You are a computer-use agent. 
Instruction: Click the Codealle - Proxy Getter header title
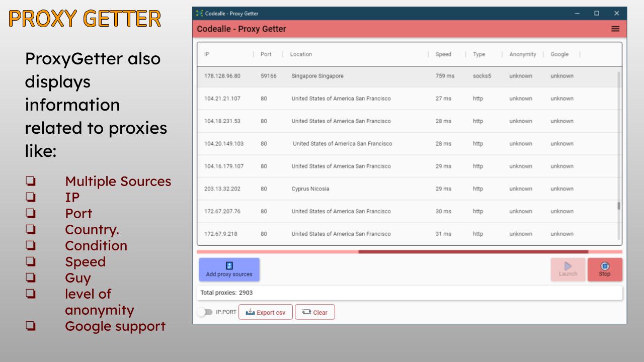coord(242,29)
